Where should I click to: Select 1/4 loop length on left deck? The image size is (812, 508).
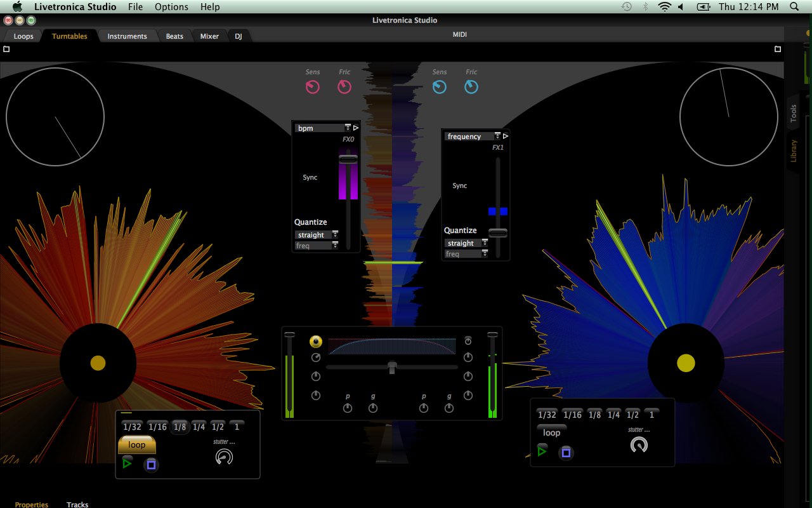199,427
